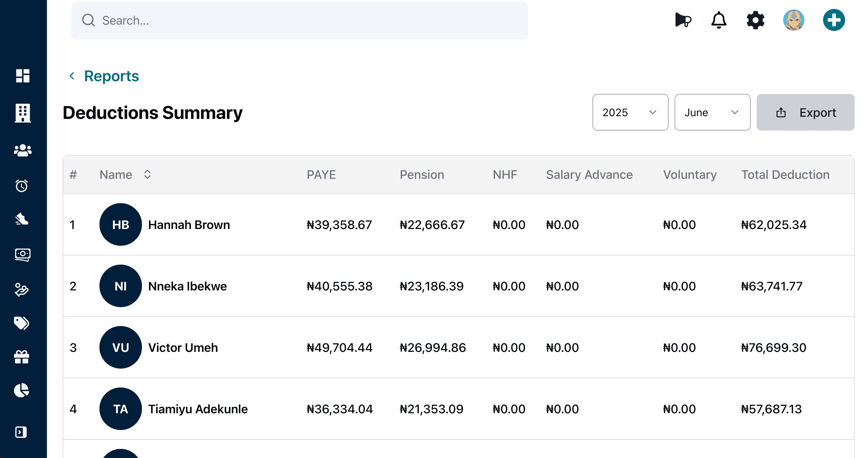The width and height of the screenshot is (868, 458).
Task: Click PAYE value ₦36,334.04
Action: coord(340,409)
